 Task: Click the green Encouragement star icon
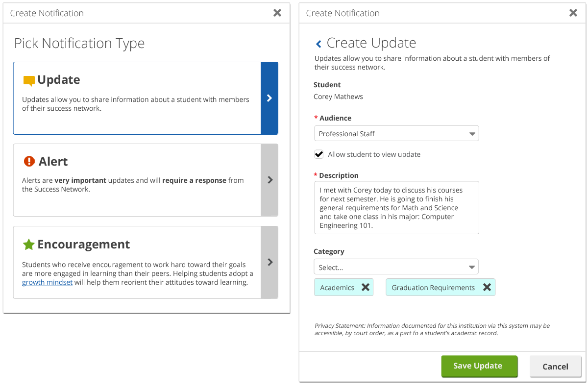coord(29,244)
